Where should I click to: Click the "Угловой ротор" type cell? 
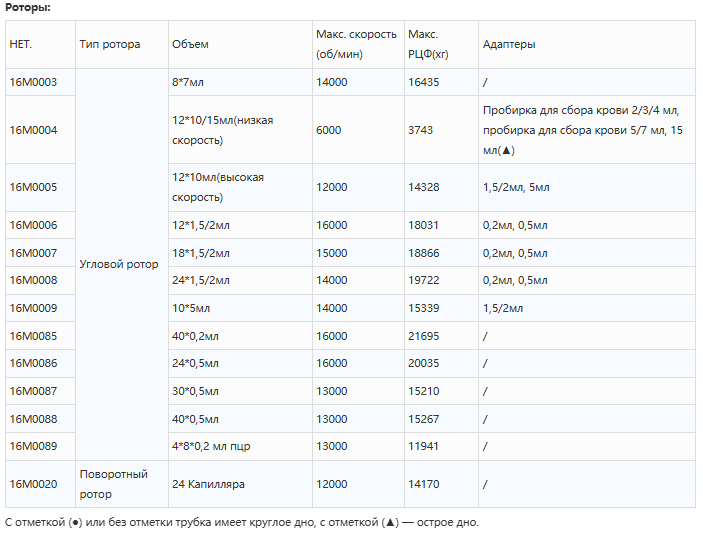118,265
